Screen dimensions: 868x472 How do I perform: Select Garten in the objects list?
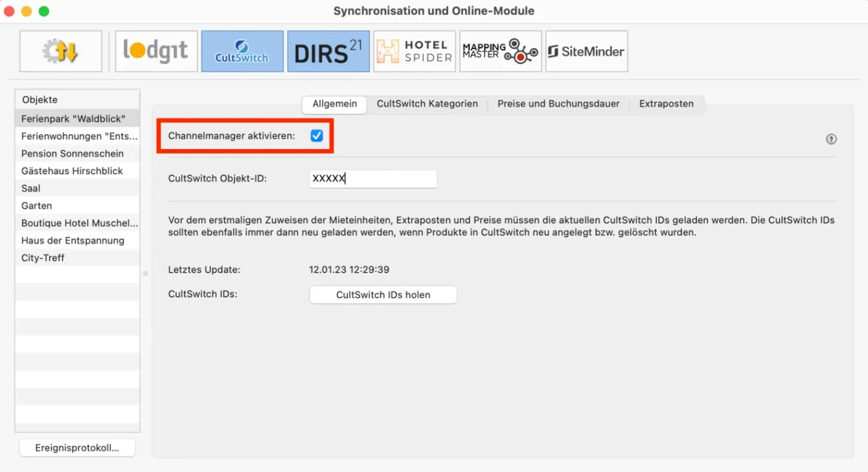[x=77, y=206]
